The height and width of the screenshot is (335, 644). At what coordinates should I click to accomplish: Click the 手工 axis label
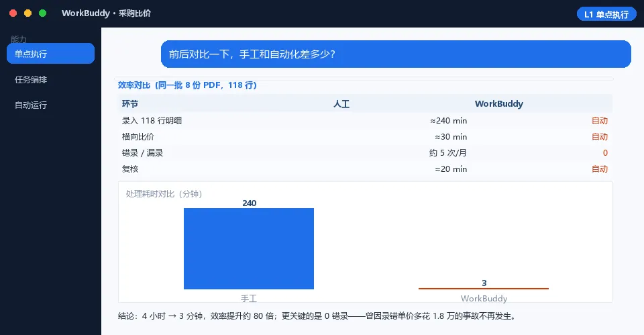248,299
